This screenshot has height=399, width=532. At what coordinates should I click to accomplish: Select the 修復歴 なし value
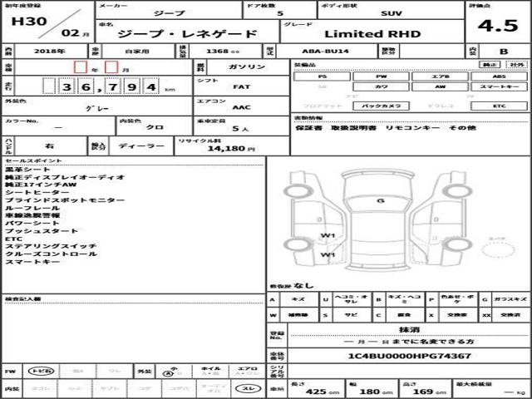click(303, 286)
